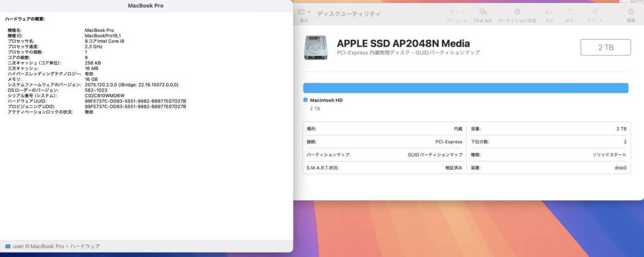Select the 'PCI-Express 内蔵物理ディスク' subtitle
Screen dimensions: 644x257
[x=374, y=53]
